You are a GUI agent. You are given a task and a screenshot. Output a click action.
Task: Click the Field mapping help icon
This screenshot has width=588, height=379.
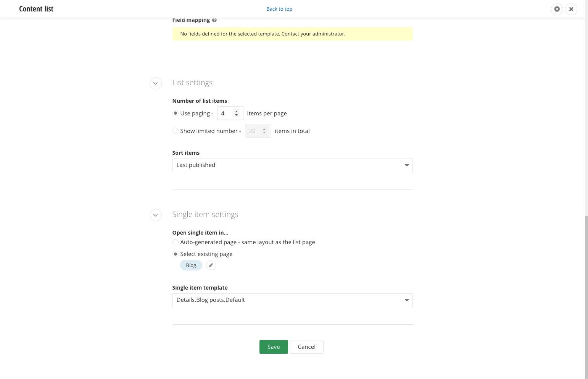tap(214, 20)
